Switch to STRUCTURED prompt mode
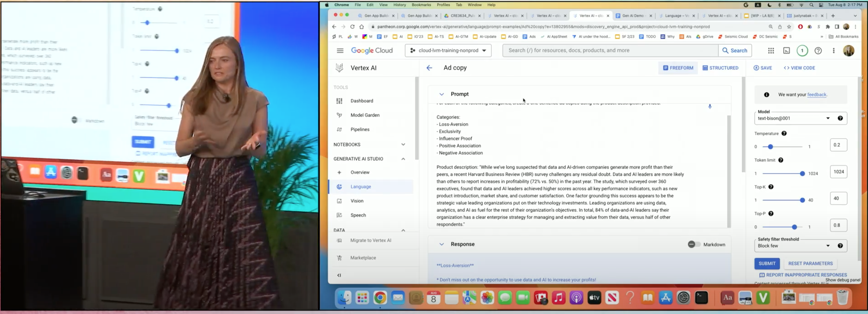The width and height of the screenshot is (868, 314). 720,68
